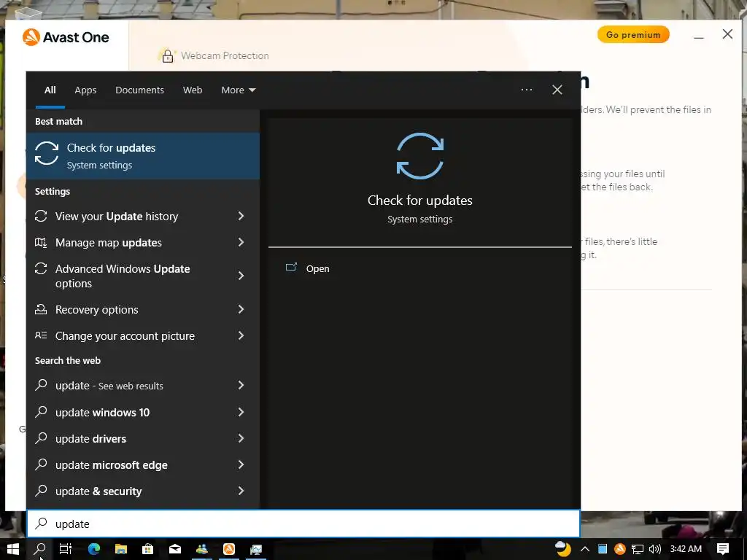Select Change your account picture result
Viewport: 747px width, 560px height.
click(143, 335)
